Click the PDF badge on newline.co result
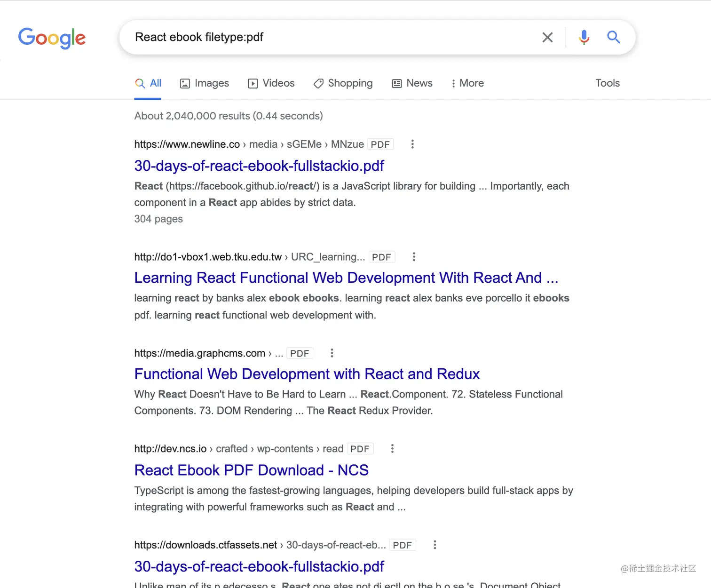Screen dimensions: 711x588 click(x=380, y=144)
